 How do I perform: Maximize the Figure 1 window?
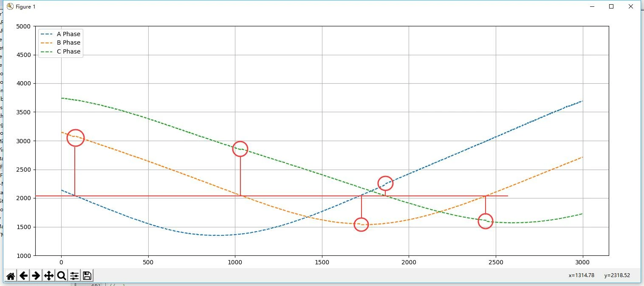[611, 6]
